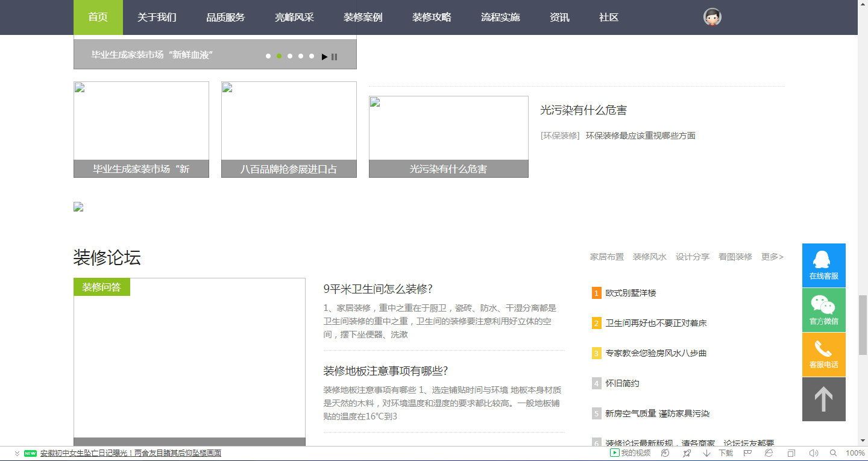868x461 pixels.
Task: Click the back-to-top arrow button
Action: 823,399
